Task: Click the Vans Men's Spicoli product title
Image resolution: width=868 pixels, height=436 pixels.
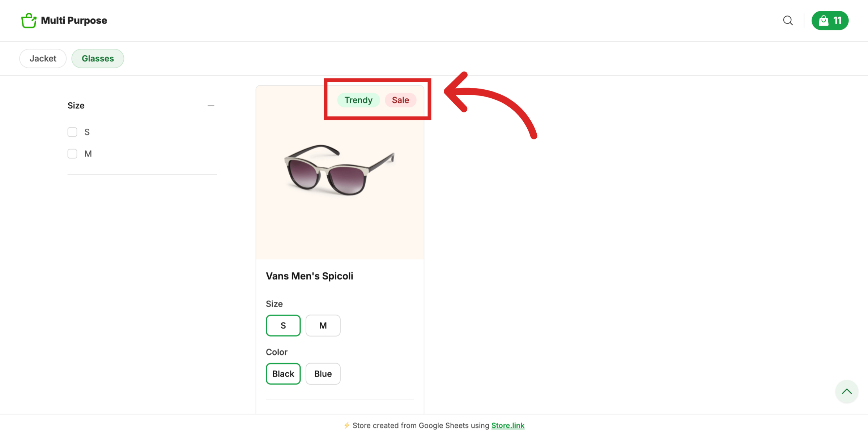Action: coord(309,276)
